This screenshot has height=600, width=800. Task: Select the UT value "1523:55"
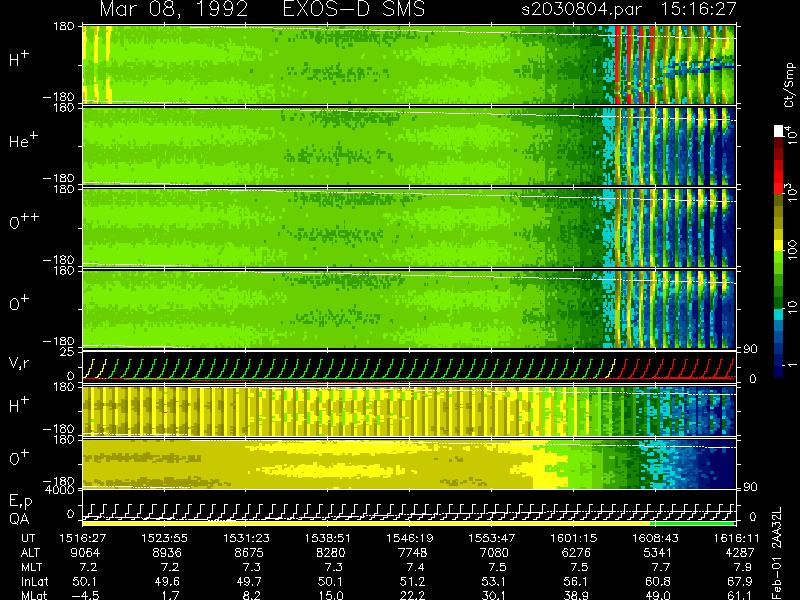click(164, 538)
